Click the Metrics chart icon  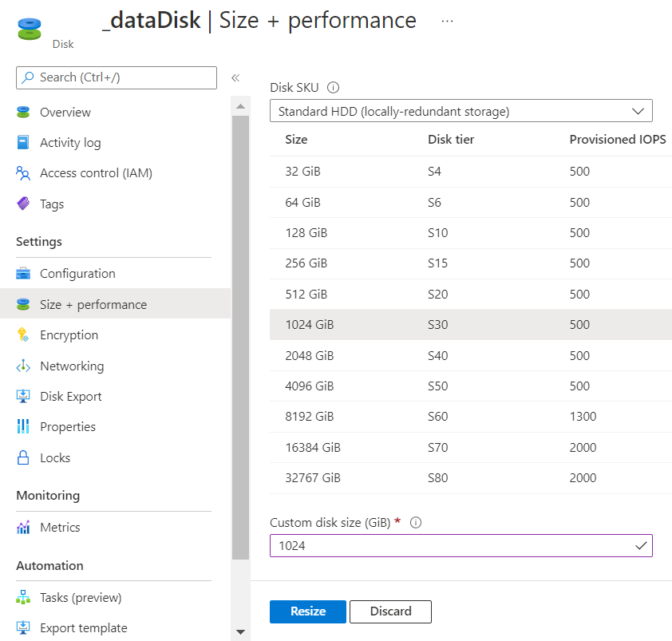coord(23,528)
